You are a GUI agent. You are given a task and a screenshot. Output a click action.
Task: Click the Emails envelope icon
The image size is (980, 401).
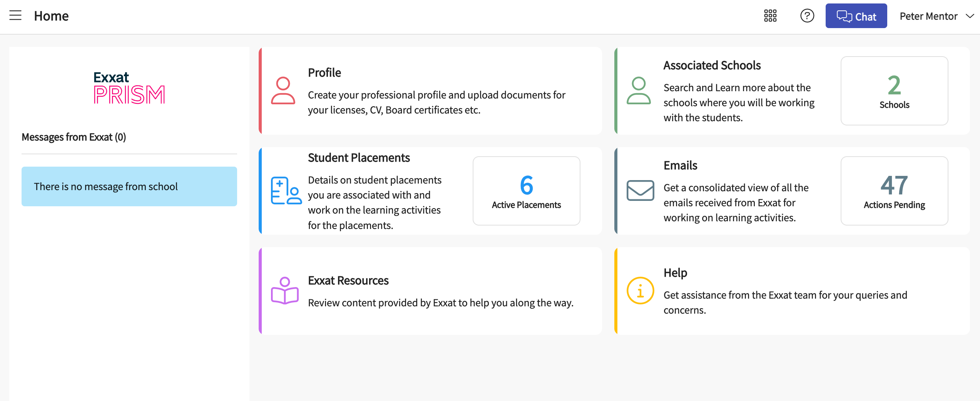[640, 190]
